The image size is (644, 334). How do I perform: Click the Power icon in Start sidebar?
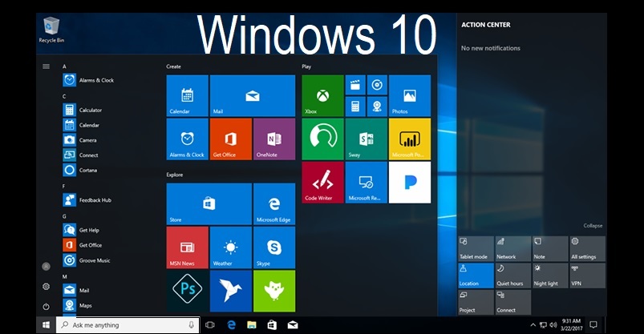tap(46, 307)
